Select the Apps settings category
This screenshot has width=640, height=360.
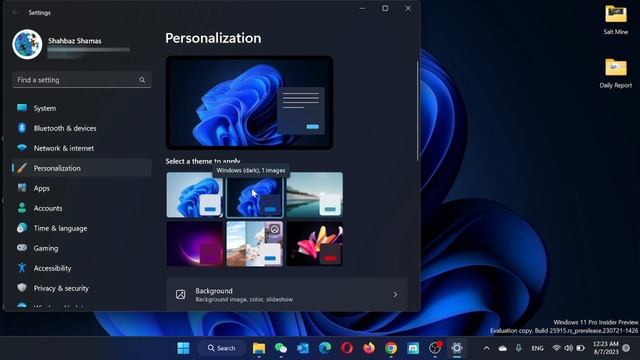pyautogui.click(x=82, y=188)
